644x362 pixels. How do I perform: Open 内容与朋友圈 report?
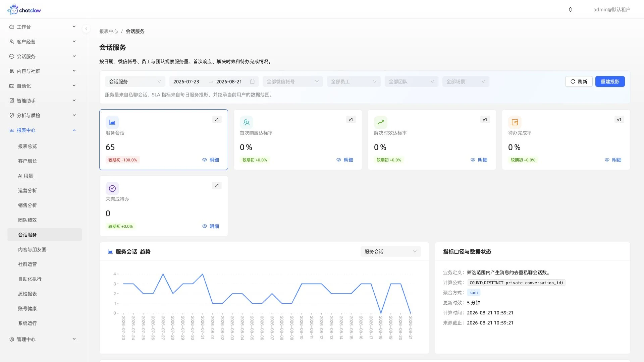click(45, 250)
